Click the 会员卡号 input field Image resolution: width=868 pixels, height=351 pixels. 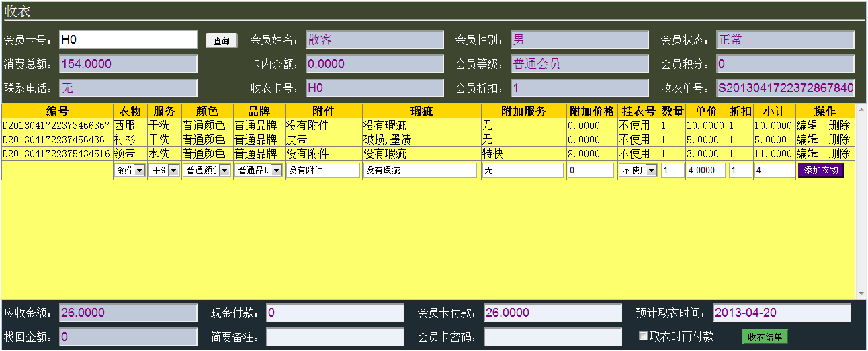128,40
